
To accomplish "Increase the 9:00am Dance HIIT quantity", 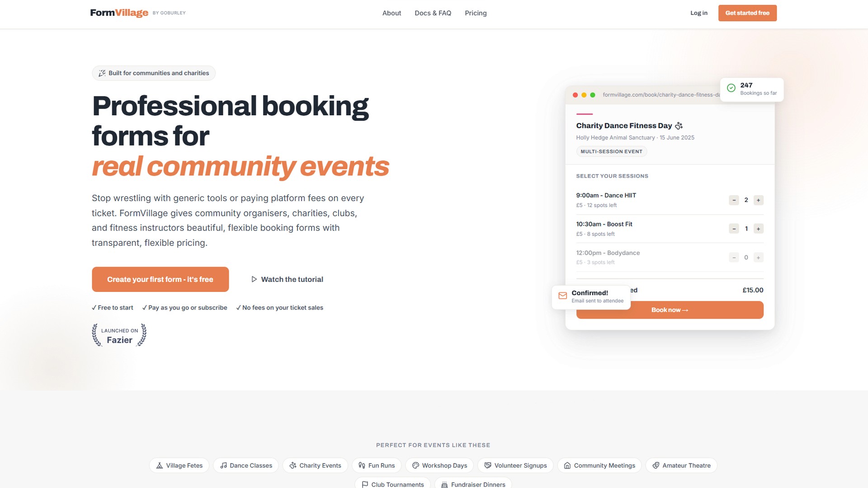I will (x=758, y=200).
